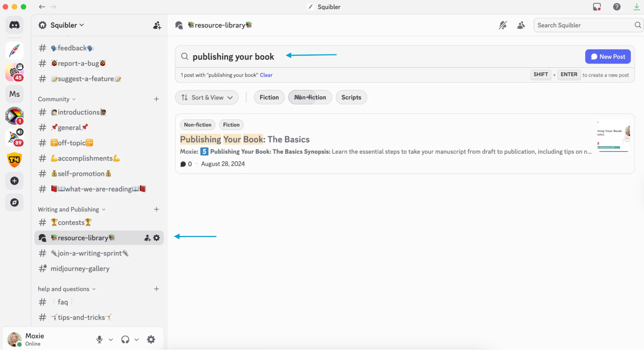Toggle the Scripts tag filter

pyautogui.click(x=351, y=97)
